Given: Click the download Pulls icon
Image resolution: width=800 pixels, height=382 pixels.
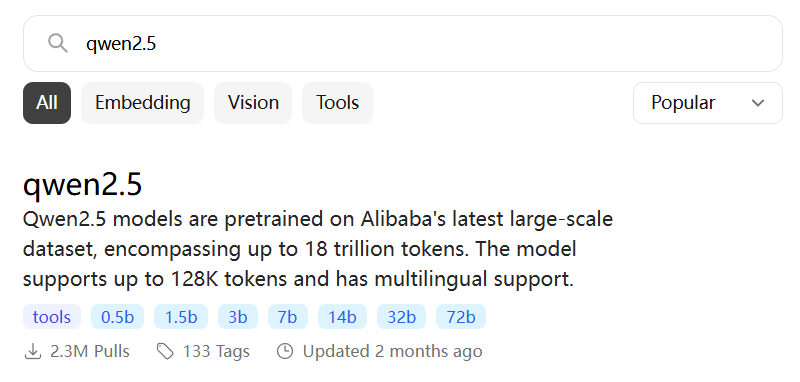Looking at the screenshot, I should pyautogui.click(x=33, y=351).
